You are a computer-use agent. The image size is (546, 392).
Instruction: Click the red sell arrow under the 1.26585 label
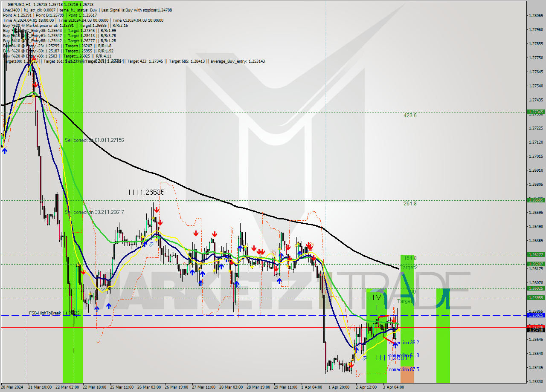(x=157, y=210)
